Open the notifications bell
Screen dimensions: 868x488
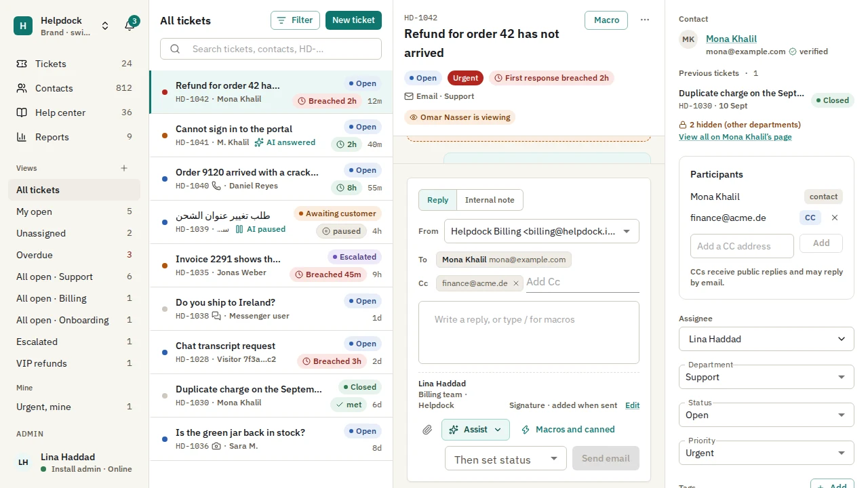pyautogui.click(x=130, y=26)
